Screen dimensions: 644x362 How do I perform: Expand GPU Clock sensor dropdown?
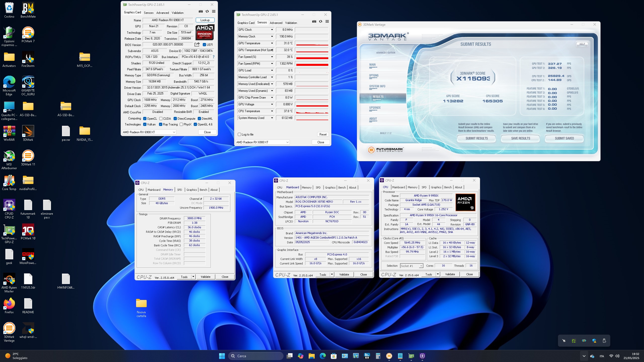click(x=272, y=30)
